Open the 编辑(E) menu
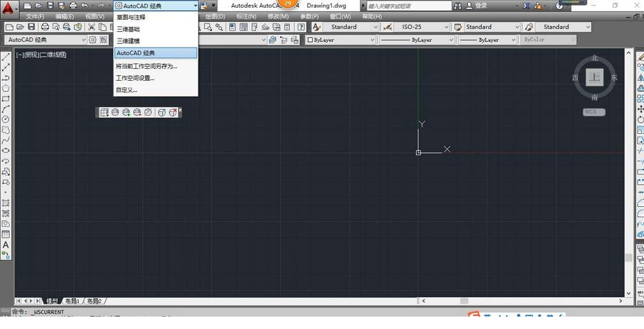The width and height of the screenshot is (644, 329). [x=64, y=17]
